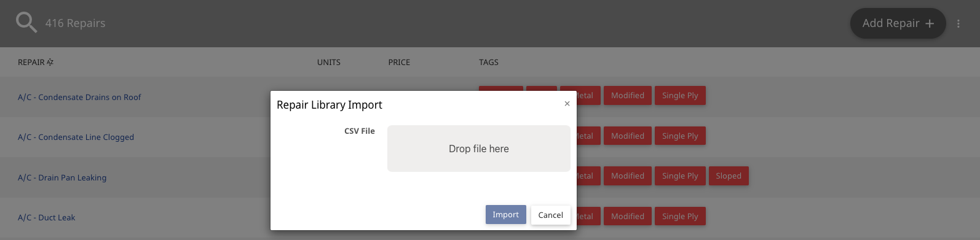Click Single Ply tag on Condensate Line Clogged
980x240 pixels.
(x=680, y=136)
